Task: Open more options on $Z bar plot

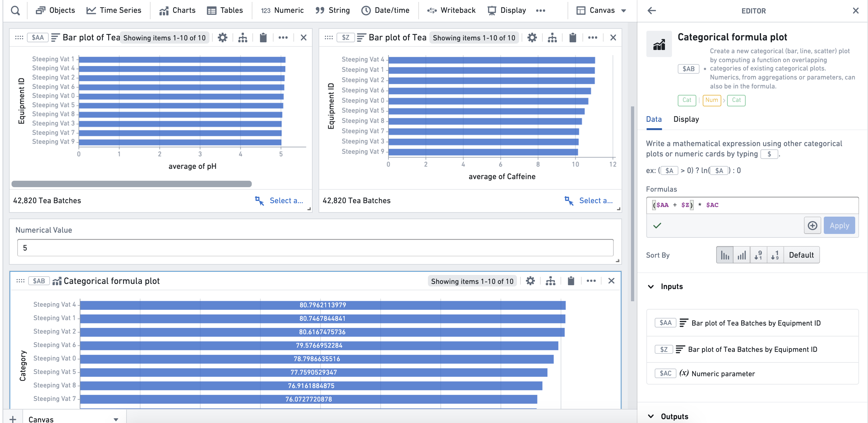Action: pos(593,37)
